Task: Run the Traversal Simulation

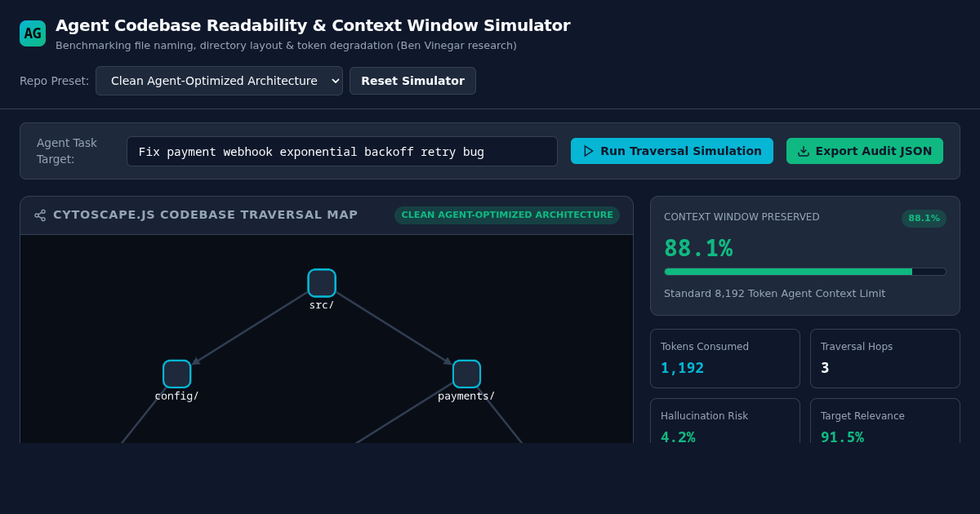Action: (x=672, y=151)
